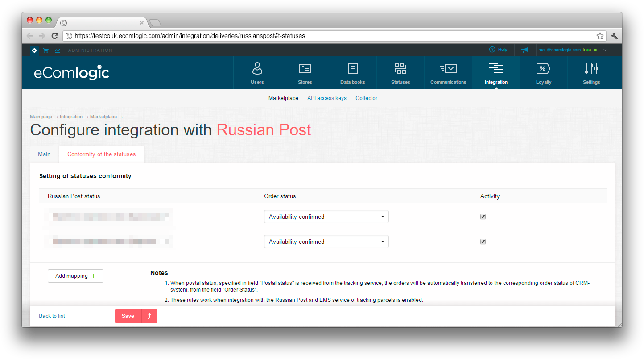Click the megaphone notifications icon
This screenshot has width=644, height=359.
[x=524, y=50]
